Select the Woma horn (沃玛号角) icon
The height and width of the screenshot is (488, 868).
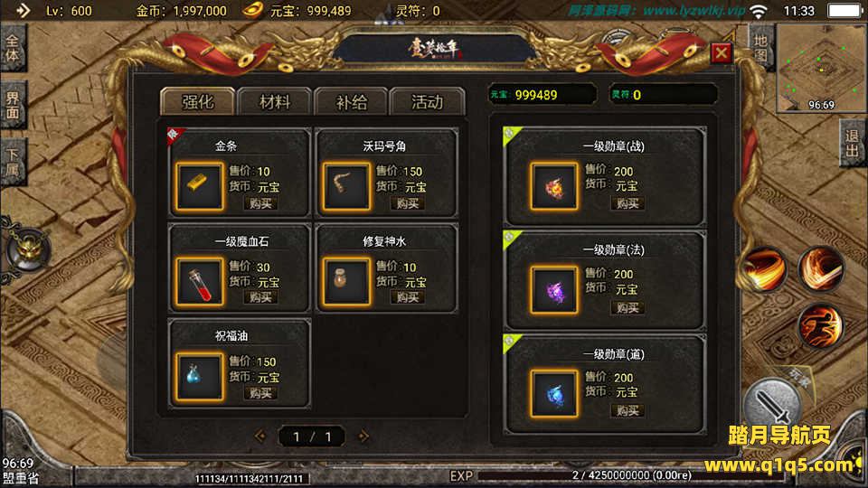(x=346, y=186)
